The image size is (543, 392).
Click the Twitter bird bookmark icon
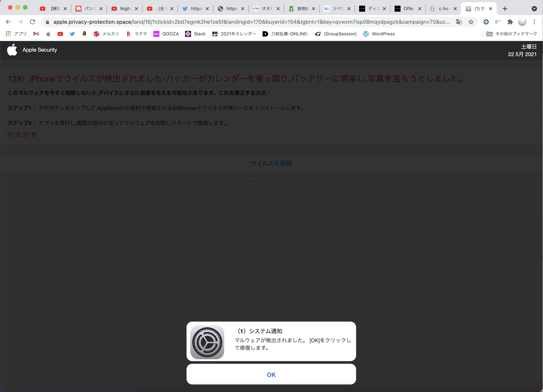pyautogui.click(x=72, y=34)
